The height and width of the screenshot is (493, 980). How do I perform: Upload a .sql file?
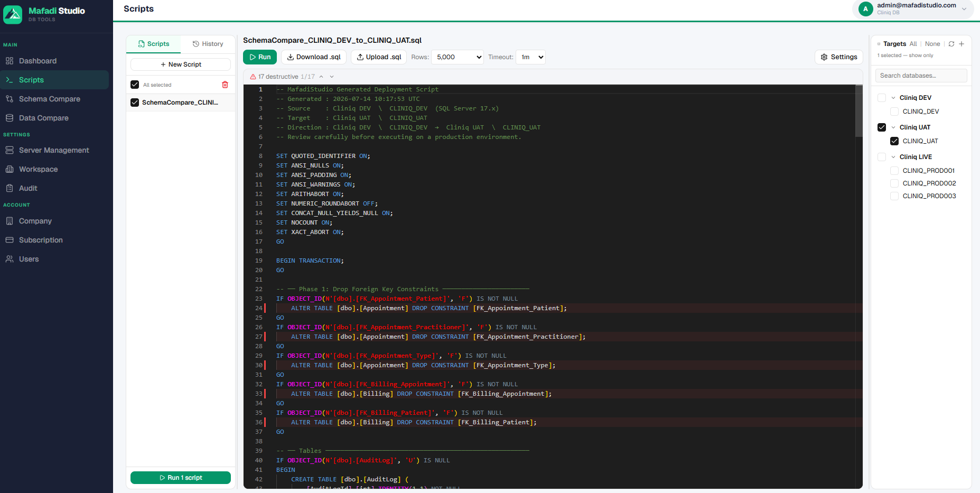click(379, 57)
